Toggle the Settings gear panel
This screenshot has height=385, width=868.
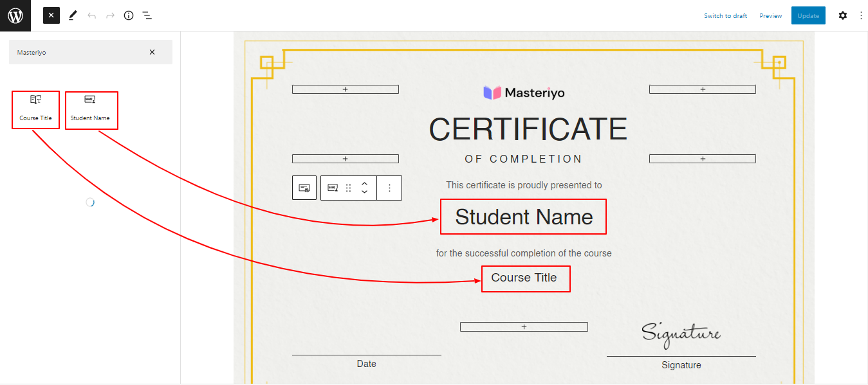tap(843, 15)
